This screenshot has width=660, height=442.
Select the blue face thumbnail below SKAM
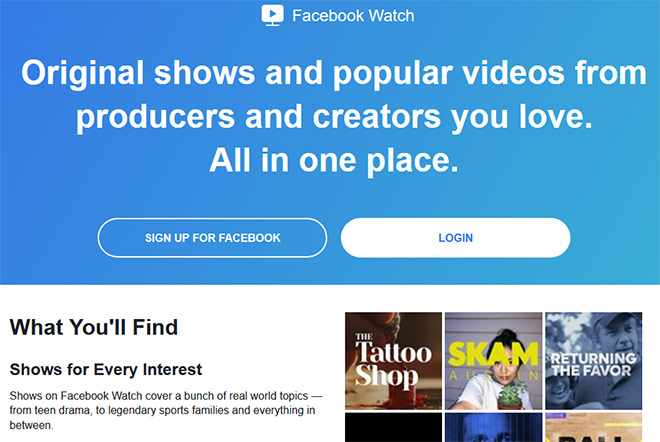[x=493, y=427]
